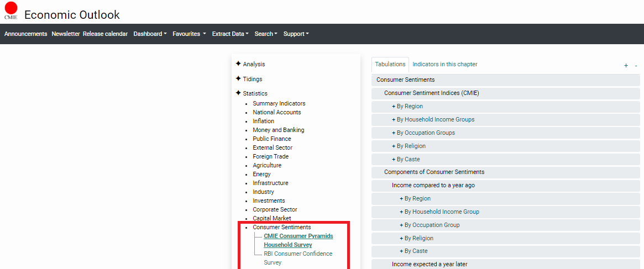This screenshot has height=269, width=644.
Task: Open the Extract Data dropdown
Action: [x=230, y=34]
